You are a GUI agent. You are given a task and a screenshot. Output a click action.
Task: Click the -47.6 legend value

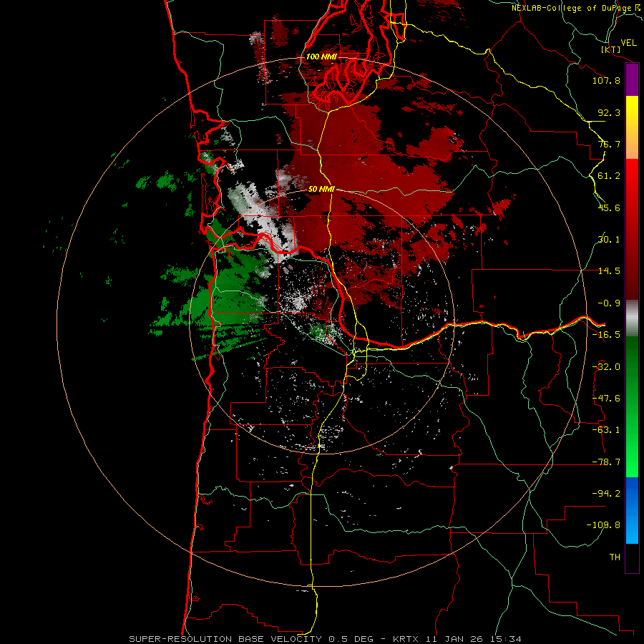tap(606, 399)
